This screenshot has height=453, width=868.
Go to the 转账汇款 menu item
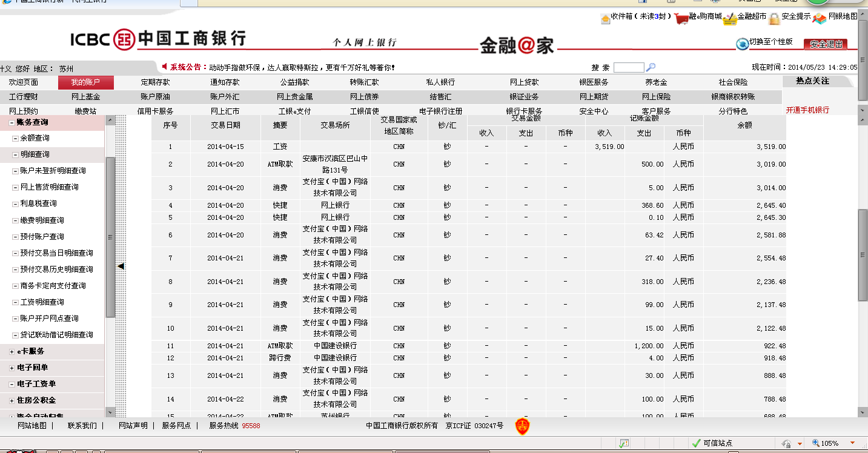pyautogui.click(x=364, y=82)
